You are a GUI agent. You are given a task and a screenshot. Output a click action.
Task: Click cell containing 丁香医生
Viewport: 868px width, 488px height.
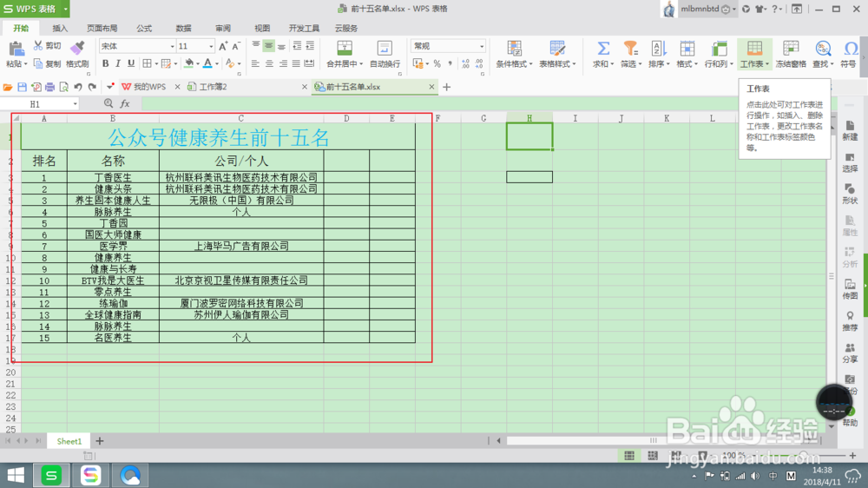(x=113, y=177)
